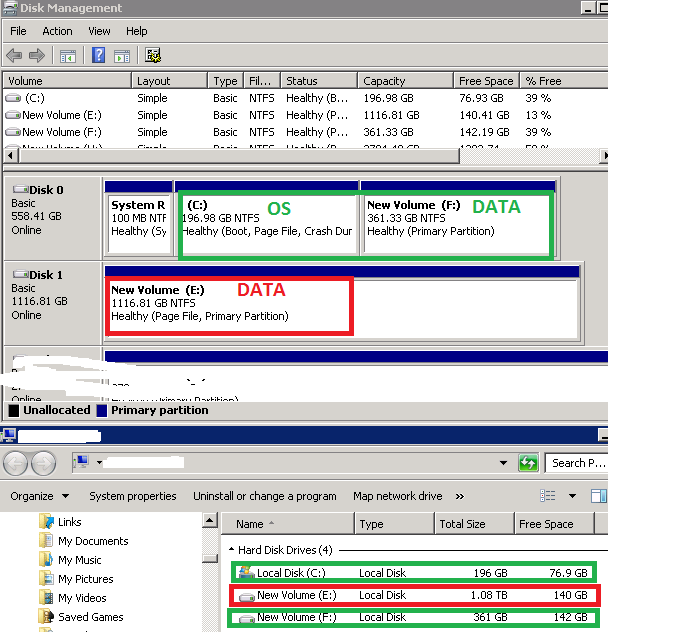Click the green Refresh button in Explorer
This screenshot has height=632, width=691.
pos(528,463)
